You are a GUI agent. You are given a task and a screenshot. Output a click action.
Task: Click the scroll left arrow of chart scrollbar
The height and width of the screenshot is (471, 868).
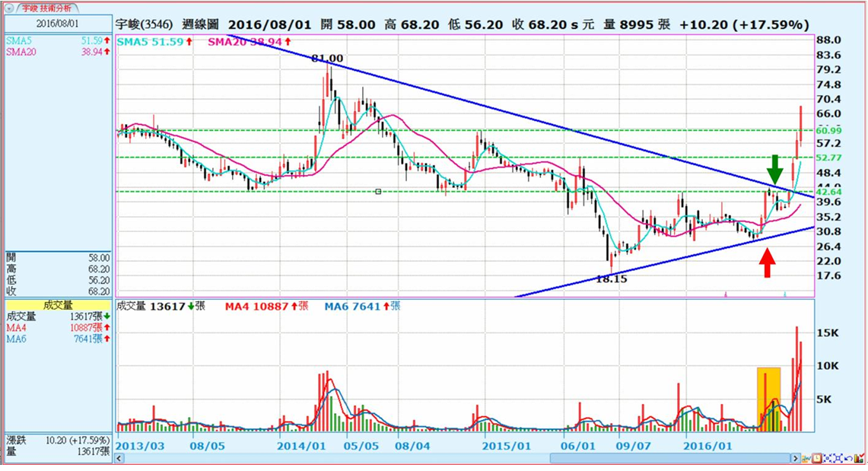(120, 458)
